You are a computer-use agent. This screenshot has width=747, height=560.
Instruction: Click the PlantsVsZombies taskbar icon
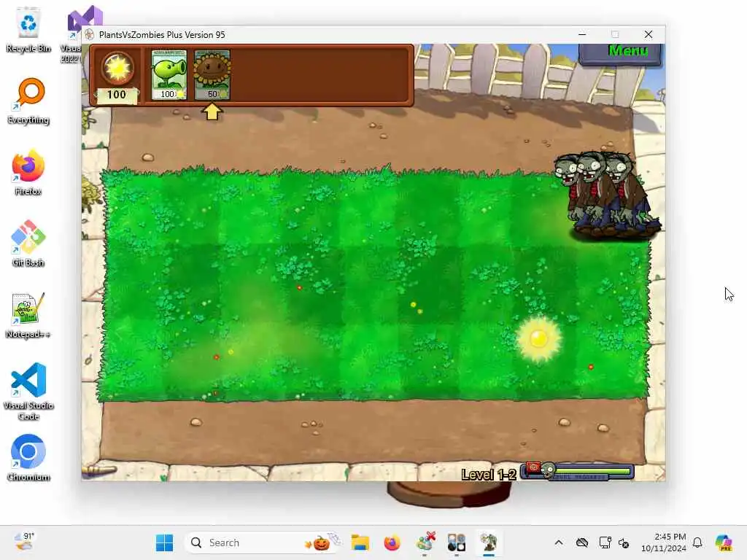(488, 542)
